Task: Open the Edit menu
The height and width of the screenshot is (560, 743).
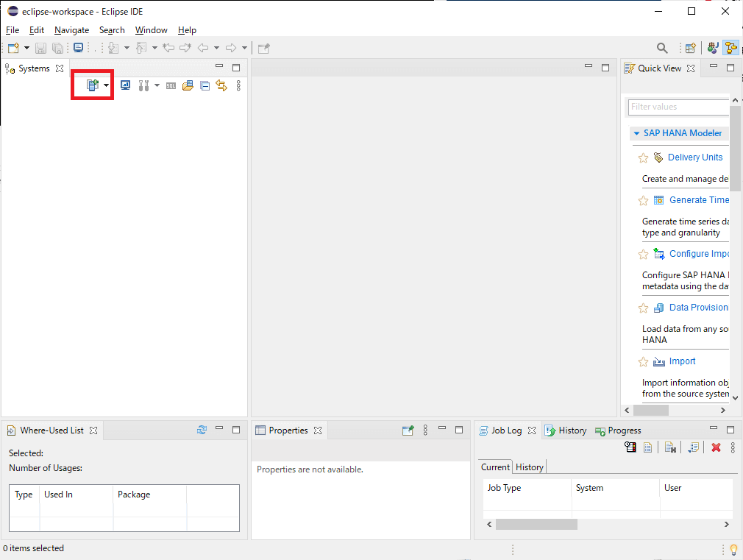Action: pyautogui.click(x=37, y=30)
